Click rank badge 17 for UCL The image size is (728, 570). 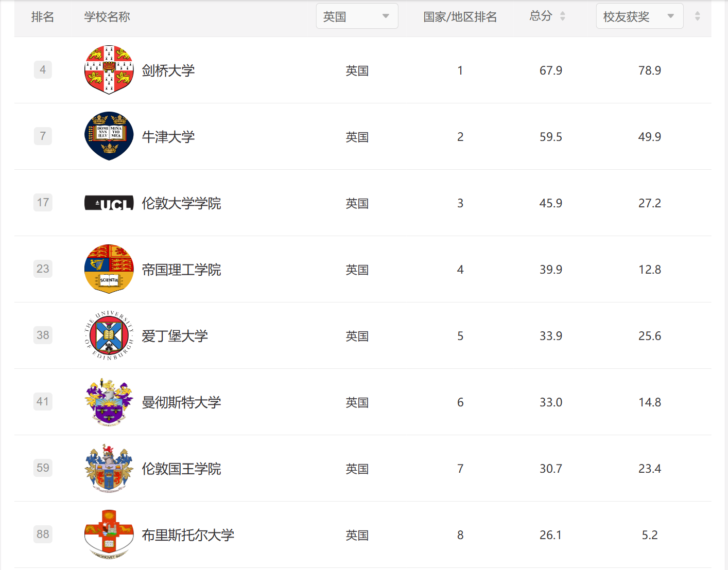tap(43, 202)
